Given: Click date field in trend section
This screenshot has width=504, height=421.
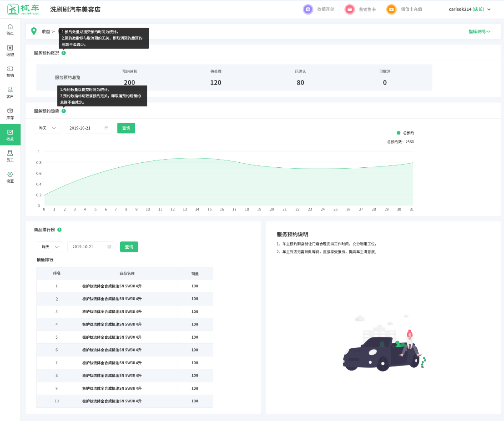Looking at the screenshot, I should pos(88,128).
